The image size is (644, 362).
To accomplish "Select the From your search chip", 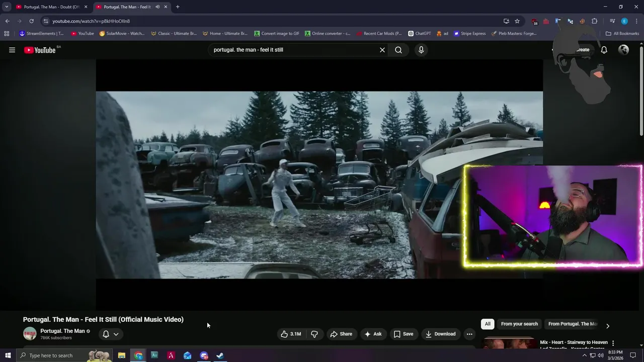I will click(519, 324).
